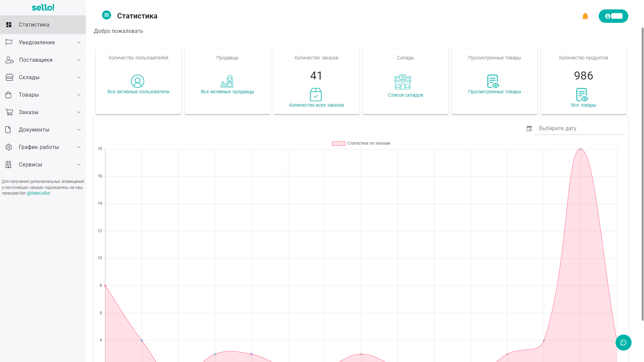644x362 pixels.
Task: Open the Все товары link
Action: pyautogui.click(x=583, y=105)
